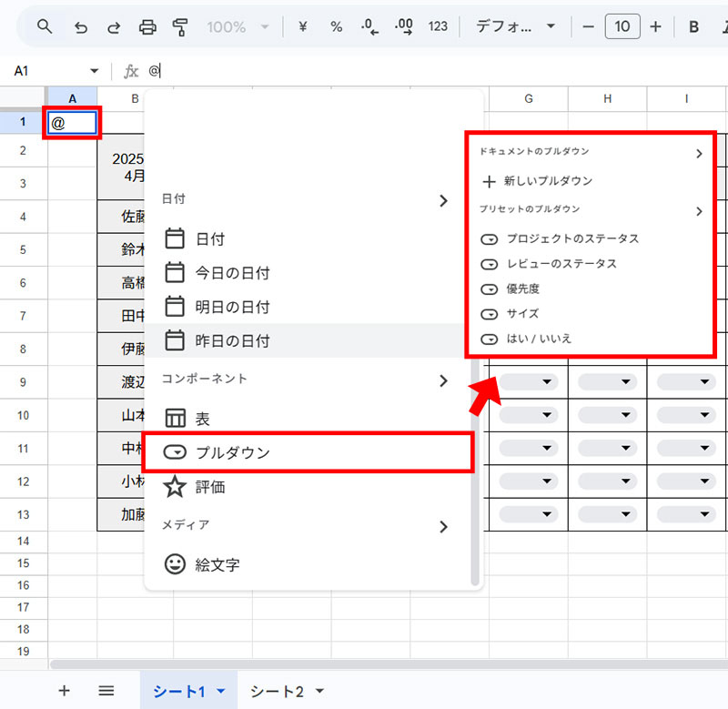Click the font size field showing 10
The image size is (728, 709).
(622, 26)
